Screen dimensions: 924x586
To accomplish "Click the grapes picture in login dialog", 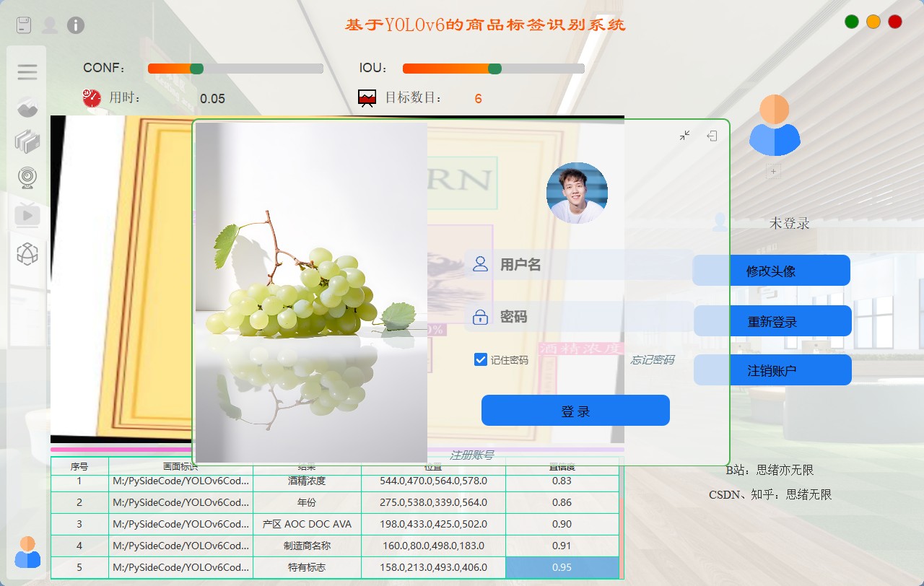I will 311,292.
